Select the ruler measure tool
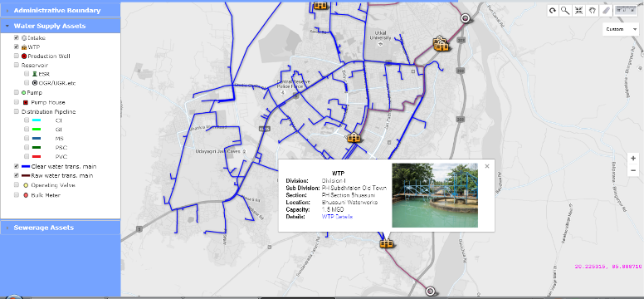This screenshot has width=644, height=299. [626, 10]
